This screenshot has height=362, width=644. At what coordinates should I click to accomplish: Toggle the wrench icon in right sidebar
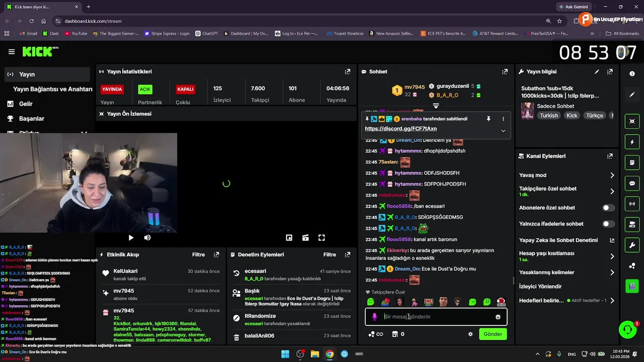coord(632,245)
